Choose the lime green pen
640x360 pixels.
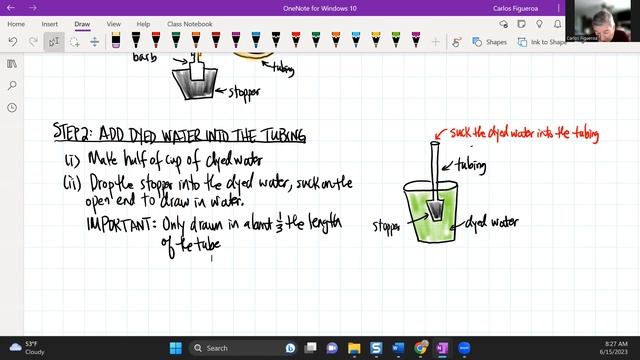tap(396, 40)
